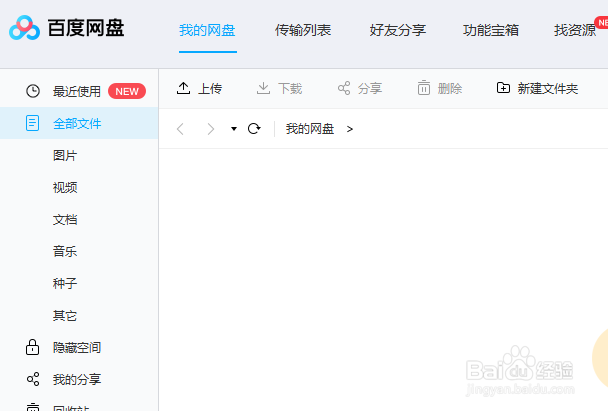Click the trash can delete icon
The image size is (608, 411).
click(x=424, y=88)
